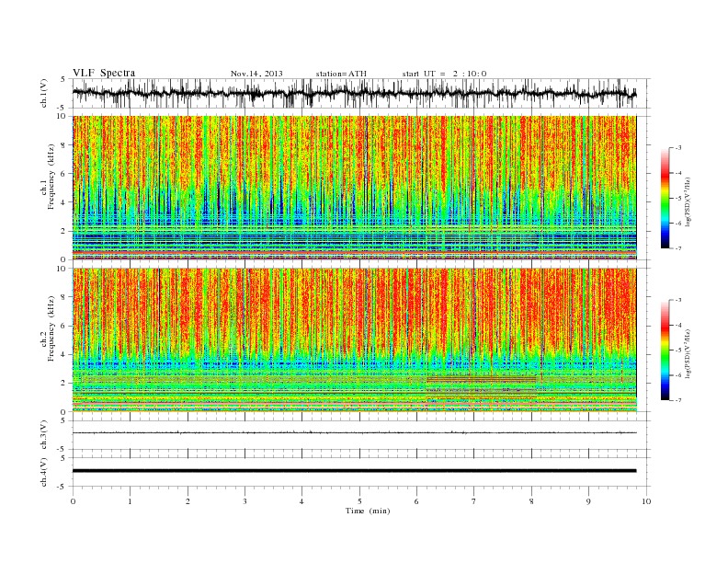The width and height of the screenshot is (728, 563).
Task: Click the 10 tick on Time axis
Action: (x=645, y=501)
